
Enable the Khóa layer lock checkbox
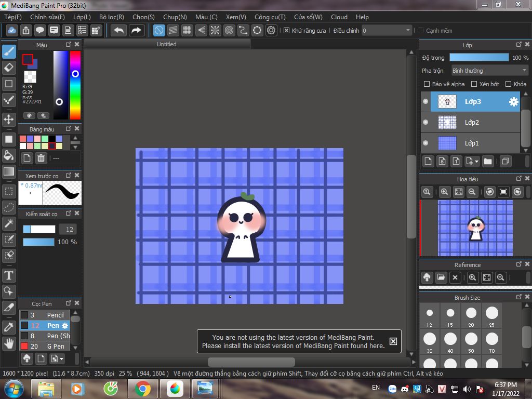pyautogui.click(x=508, y=84)
